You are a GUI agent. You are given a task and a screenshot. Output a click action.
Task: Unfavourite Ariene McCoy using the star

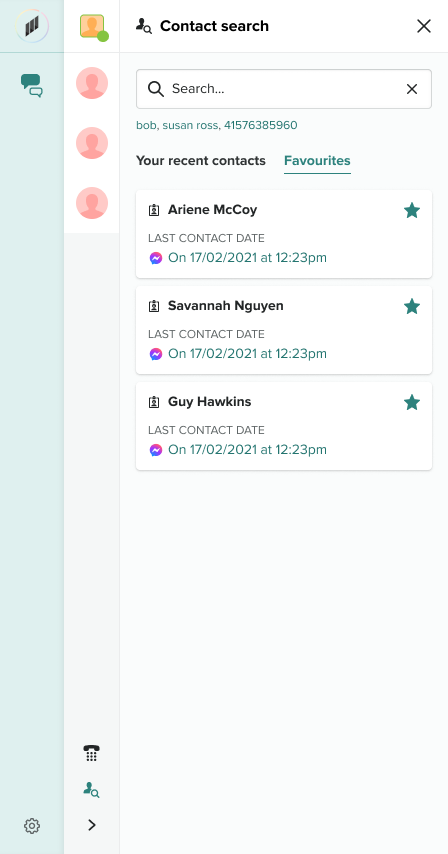(412, 210)
